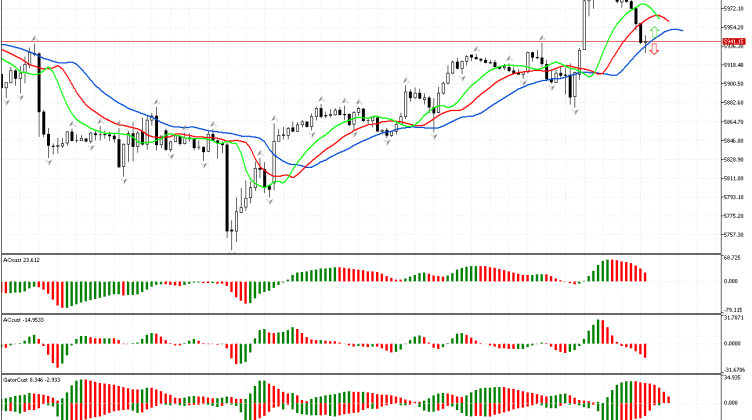Click the right end of the blue Alligator line

(681, 30)
